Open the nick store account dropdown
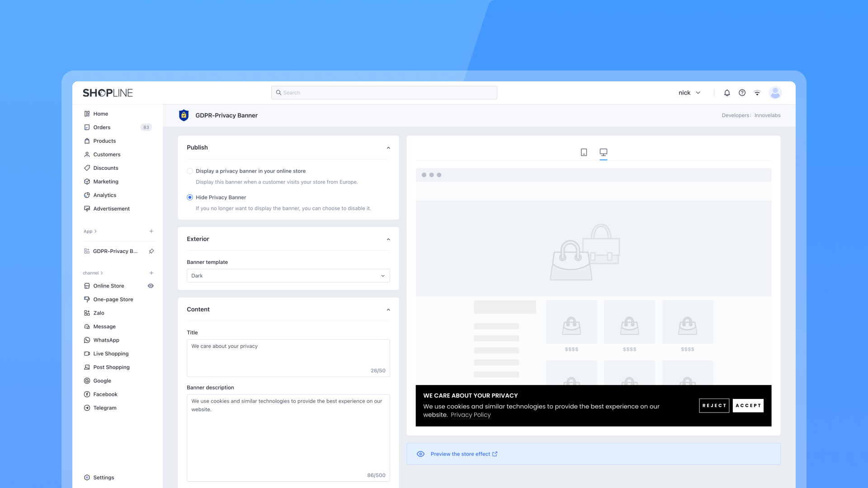Image resolution: width=868 pixels, height=488 pixels. tap(689, 93)
